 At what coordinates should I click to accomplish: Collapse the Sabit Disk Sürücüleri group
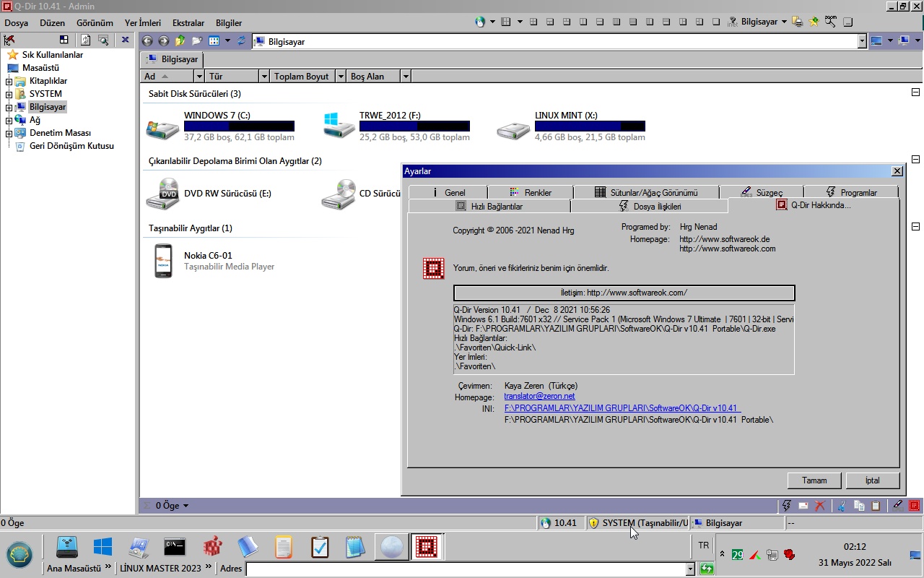pyautogui.click(x=915, y=92)
